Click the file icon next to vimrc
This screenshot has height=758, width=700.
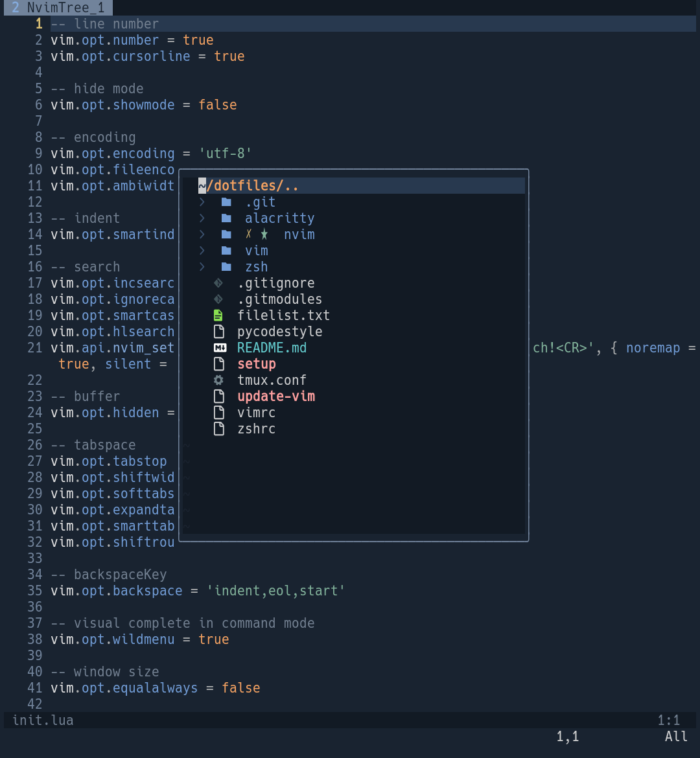[218, 413]
